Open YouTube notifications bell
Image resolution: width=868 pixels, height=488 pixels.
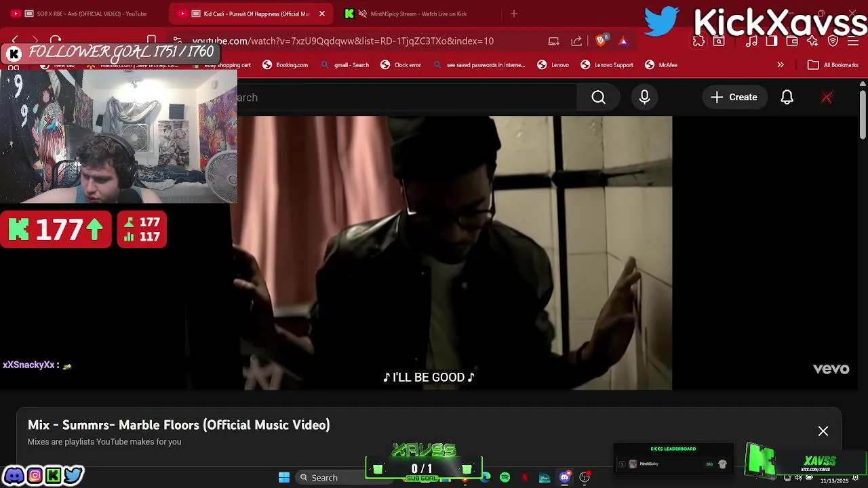pyautogui.click(x=787, y=98)
